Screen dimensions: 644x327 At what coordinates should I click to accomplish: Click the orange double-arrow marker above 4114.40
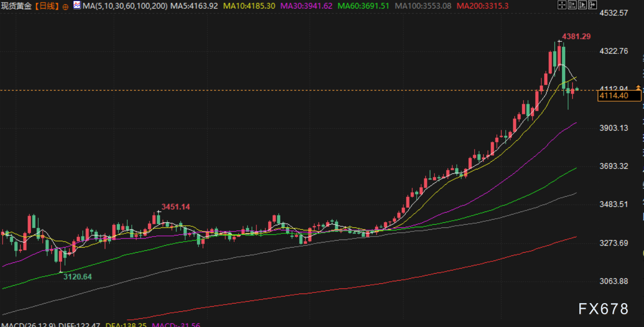pos(638,88)
